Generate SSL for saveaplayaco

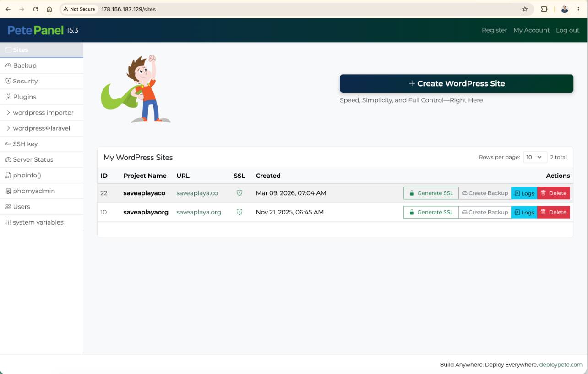tap(431, 193)
